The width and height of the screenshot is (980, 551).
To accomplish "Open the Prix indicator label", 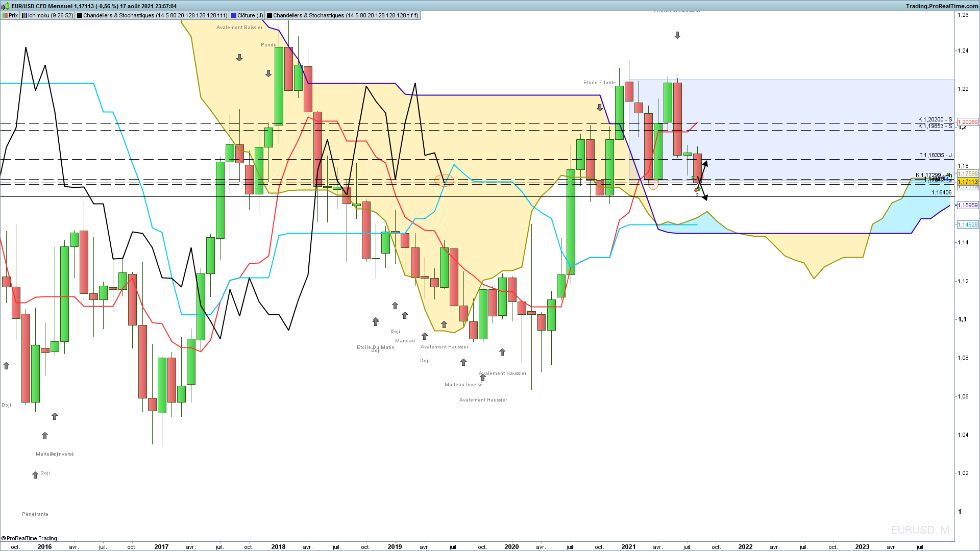I will (x=13, y=15).
